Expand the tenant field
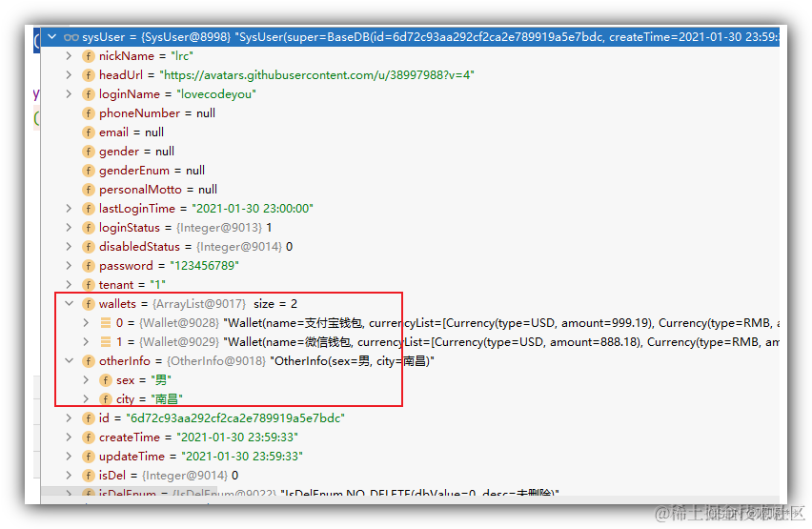Screen dimensions: 812x529 pos(69,284)
